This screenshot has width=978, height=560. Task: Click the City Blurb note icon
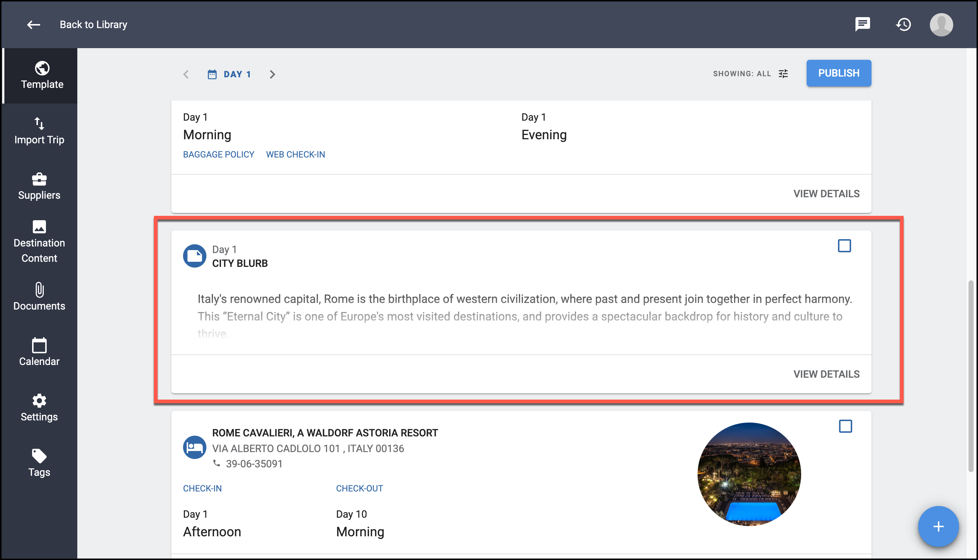tap(195, 256)
